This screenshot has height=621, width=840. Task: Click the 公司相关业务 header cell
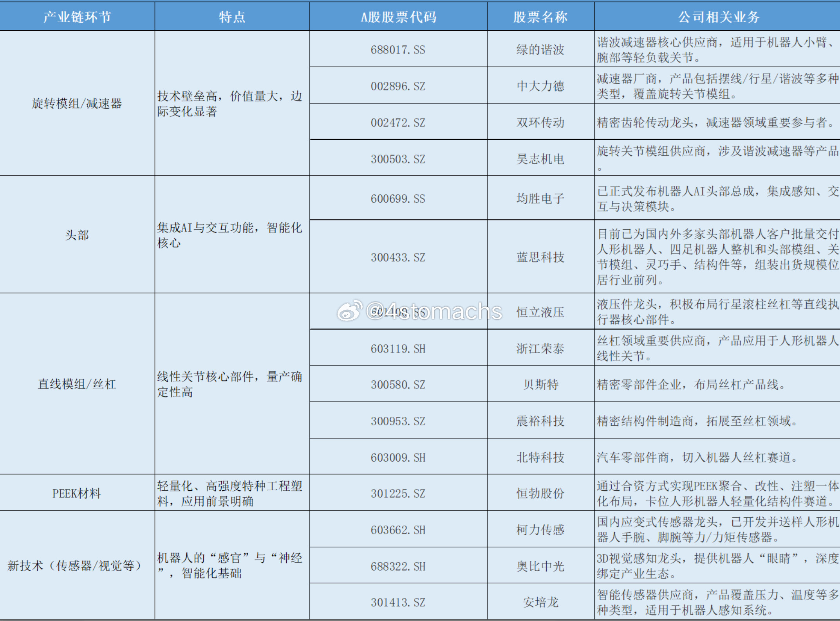[x=719, y=16]
